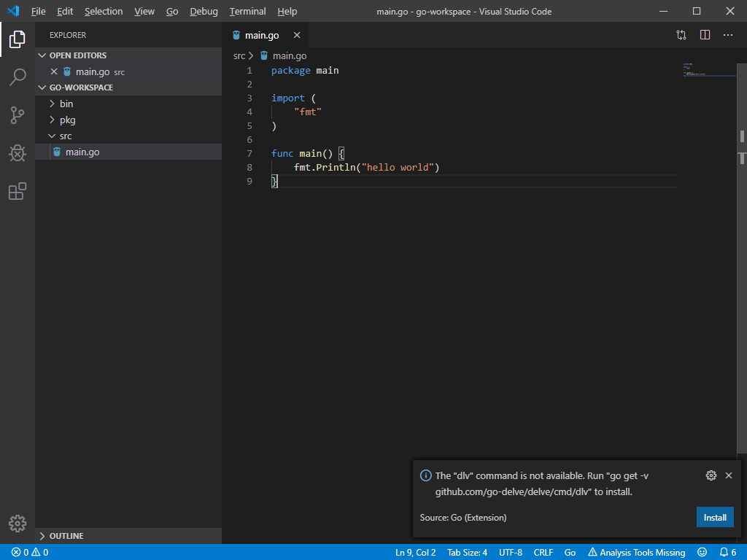Switch to the main.go tab

pos(266,35)
